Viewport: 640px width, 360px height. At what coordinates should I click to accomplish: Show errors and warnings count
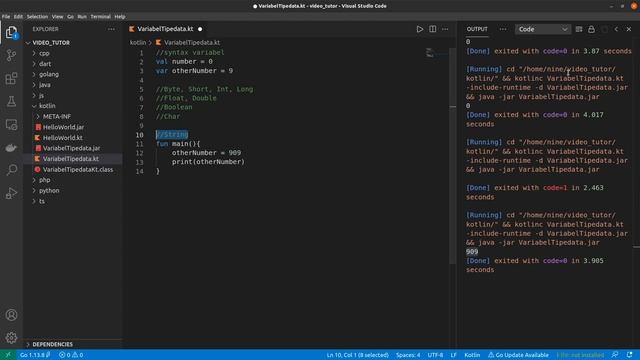71,355
